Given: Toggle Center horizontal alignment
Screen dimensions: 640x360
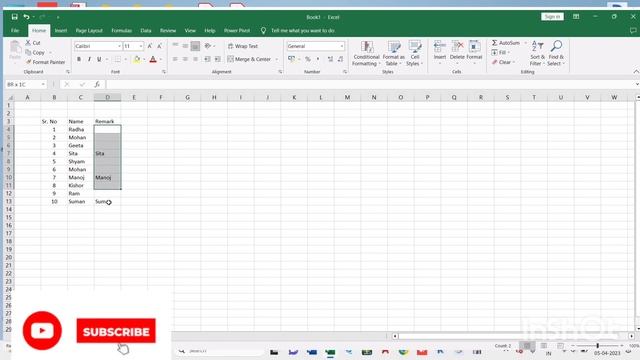Looking at the screenshot, I should 185,59.
